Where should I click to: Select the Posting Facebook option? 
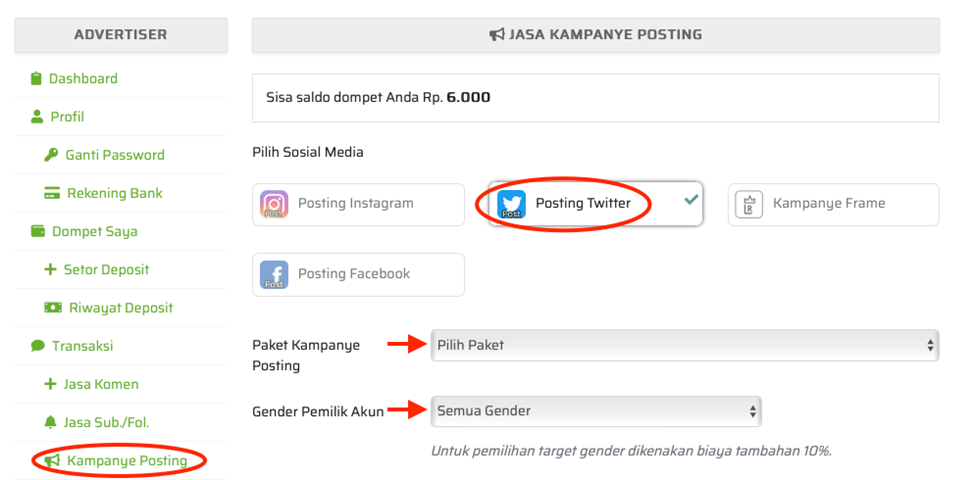(358, 274)
